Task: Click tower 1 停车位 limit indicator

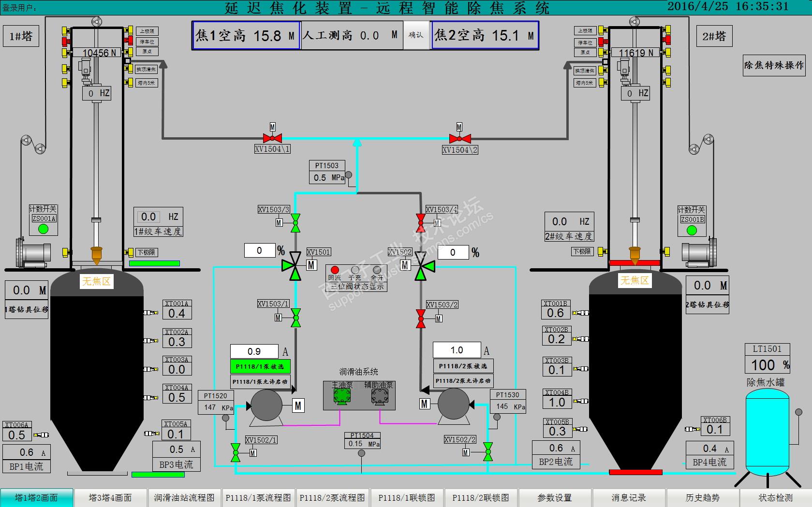Action: pyautogui.click(x=147, y=42)
